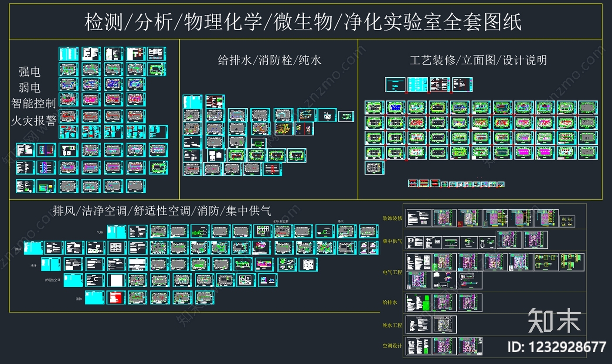This screenshot has height=364, width=612.
Task: Select the small 水环真空泵 label
Action: [x=281, y=221]
